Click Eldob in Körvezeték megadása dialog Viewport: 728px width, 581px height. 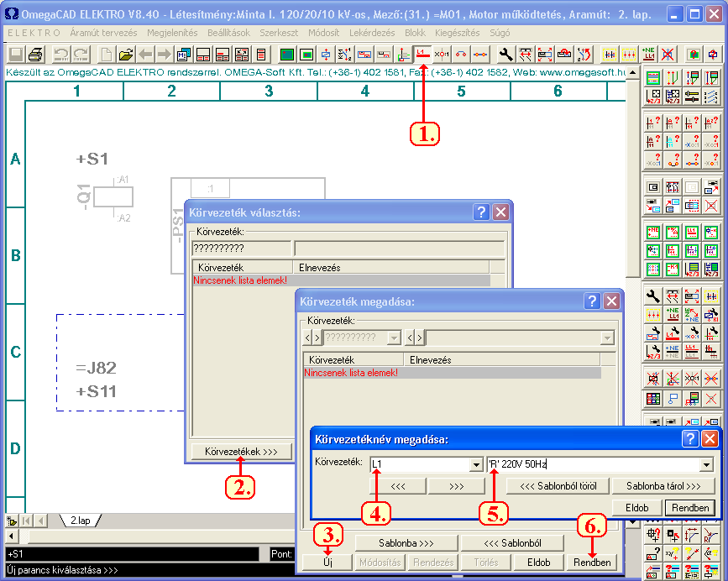point(538,563)
